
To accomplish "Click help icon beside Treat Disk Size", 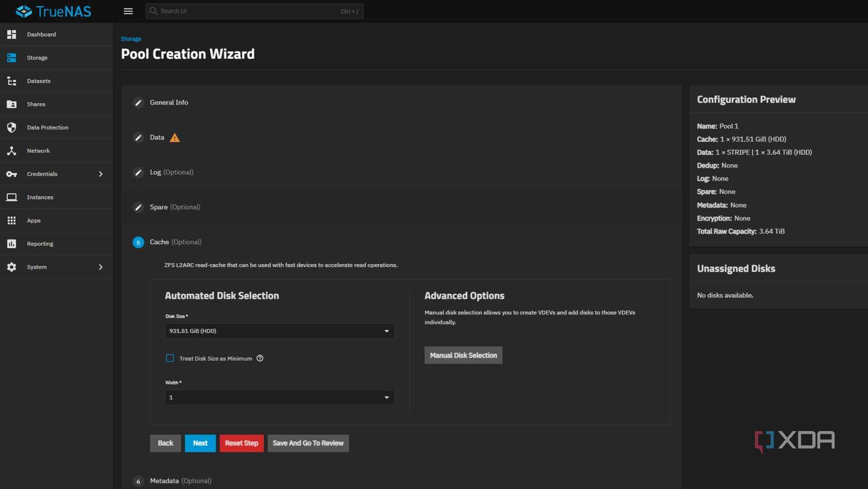I will pos(260,358).
